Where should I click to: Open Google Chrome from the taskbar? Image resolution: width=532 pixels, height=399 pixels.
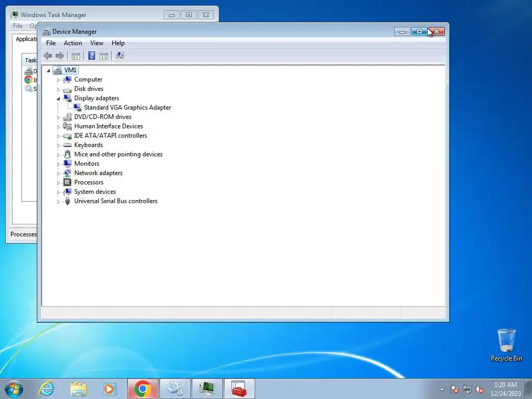[x=143, y=389]
